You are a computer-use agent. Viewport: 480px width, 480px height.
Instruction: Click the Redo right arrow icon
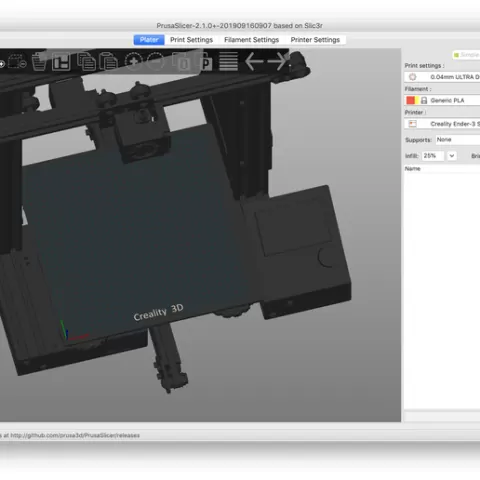[278, 61]
